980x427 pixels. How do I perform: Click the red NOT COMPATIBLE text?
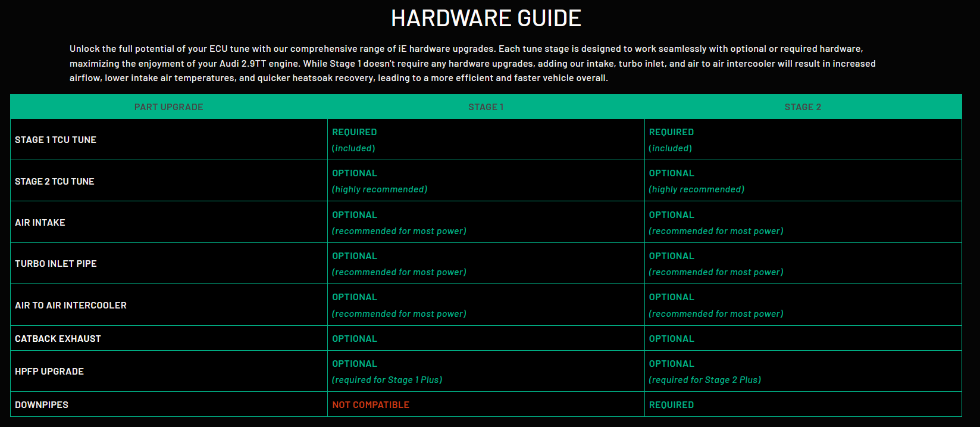371,405
